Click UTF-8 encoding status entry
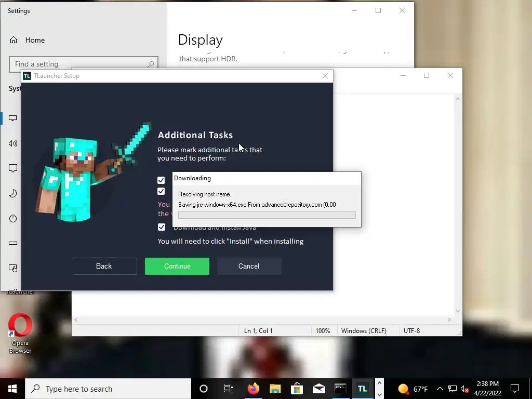The width and height of the screenshot is (532, 399). [x=411, y=331]
